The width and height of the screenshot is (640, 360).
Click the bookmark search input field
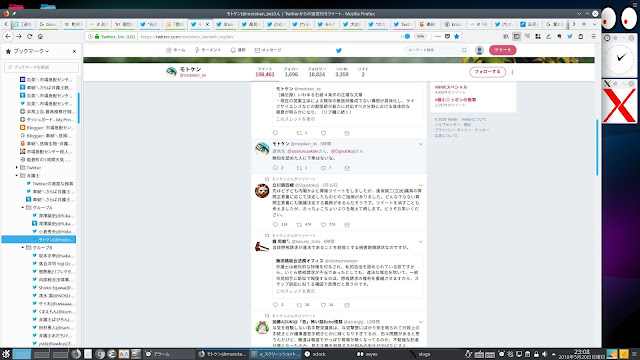click(41, 67)
